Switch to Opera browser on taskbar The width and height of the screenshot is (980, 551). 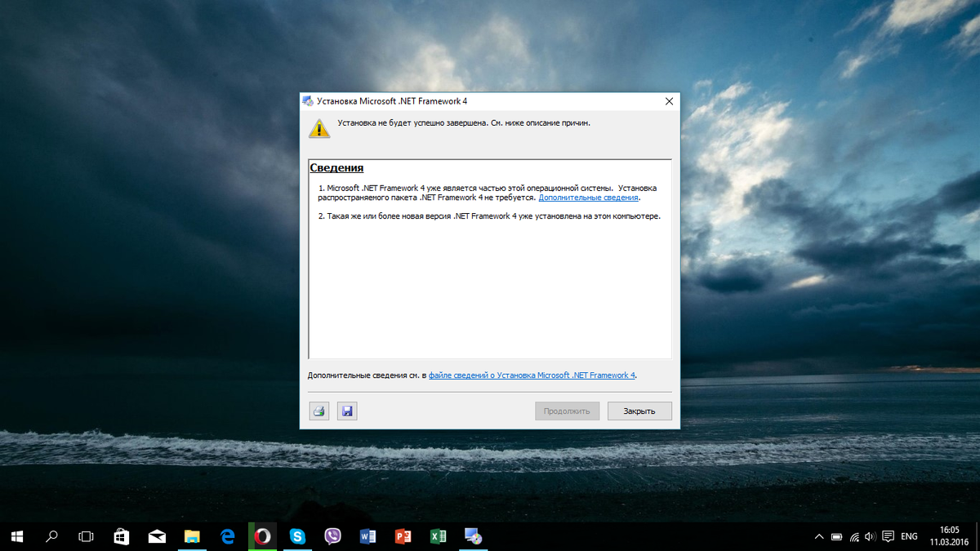(262, 536)
